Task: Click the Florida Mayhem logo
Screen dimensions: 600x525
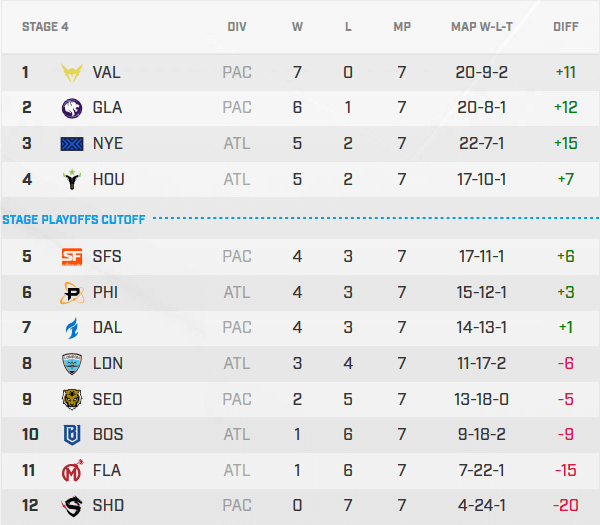Action: (x=73, y=470)
